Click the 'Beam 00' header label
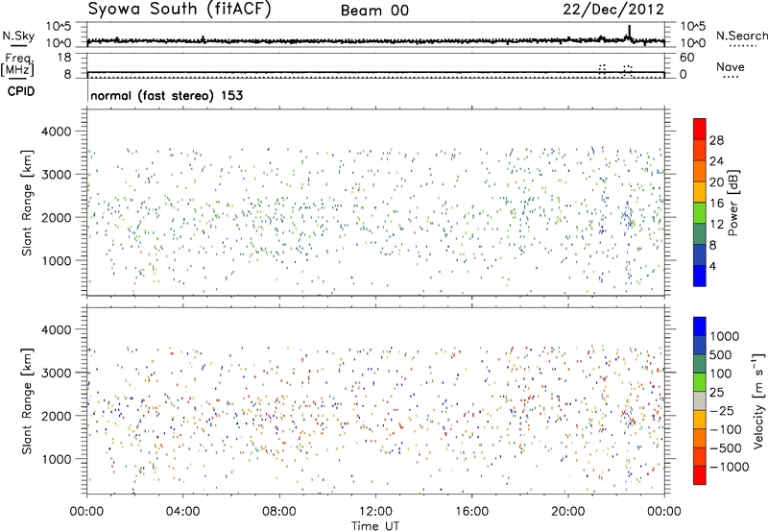The width and height of the screenshot is (768, 532). (x=374, y=11)
